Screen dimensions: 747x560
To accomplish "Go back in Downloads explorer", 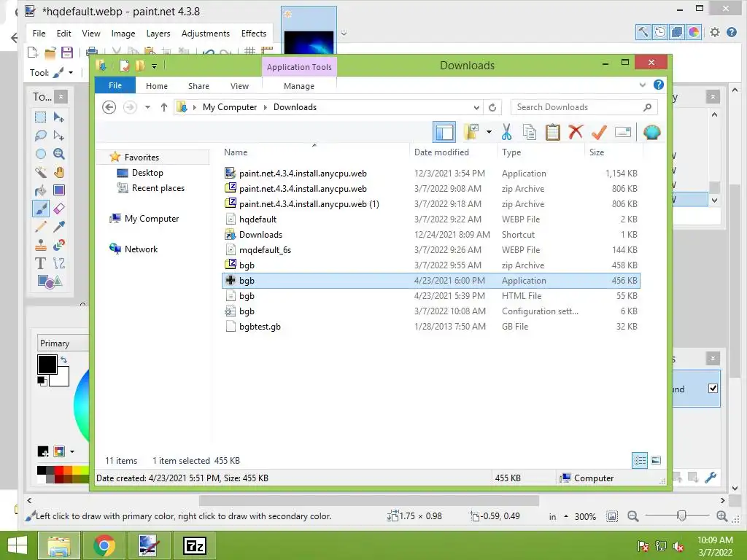I will pyautogui.click(x=109, y=107).
